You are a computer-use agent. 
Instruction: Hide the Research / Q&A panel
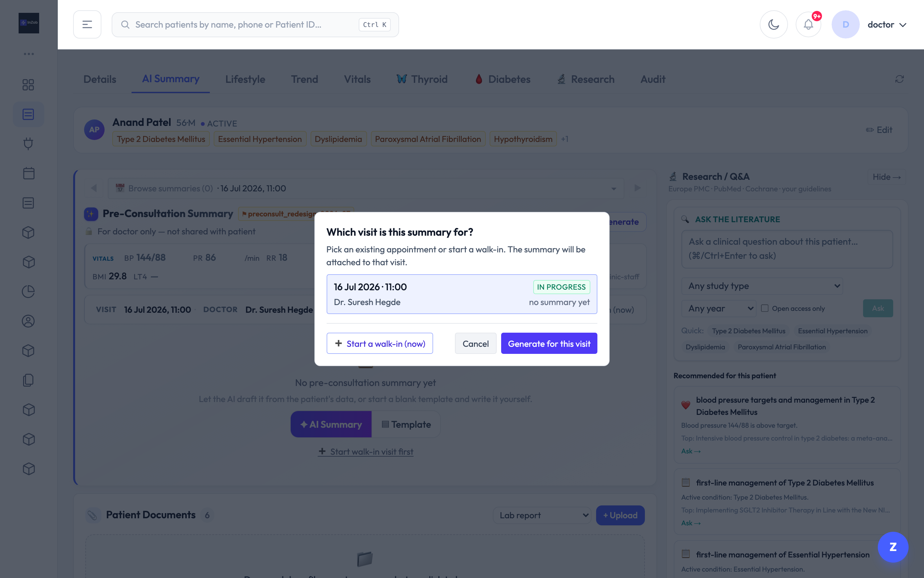tap(886, 177)
